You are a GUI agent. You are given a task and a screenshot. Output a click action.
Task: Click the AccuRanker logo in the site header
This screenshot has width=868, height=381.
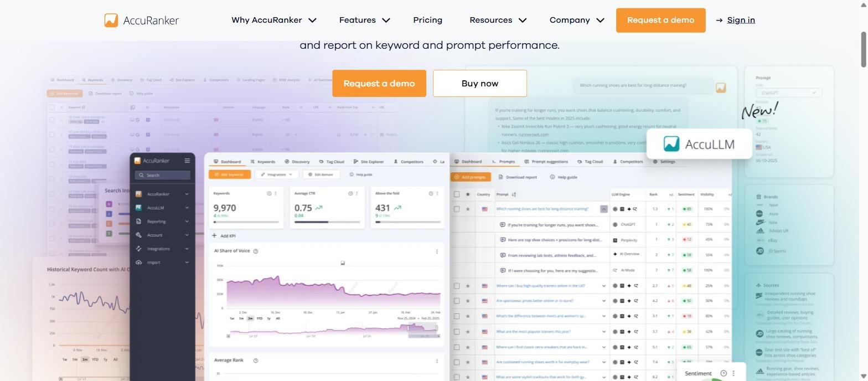click(142, 20)
